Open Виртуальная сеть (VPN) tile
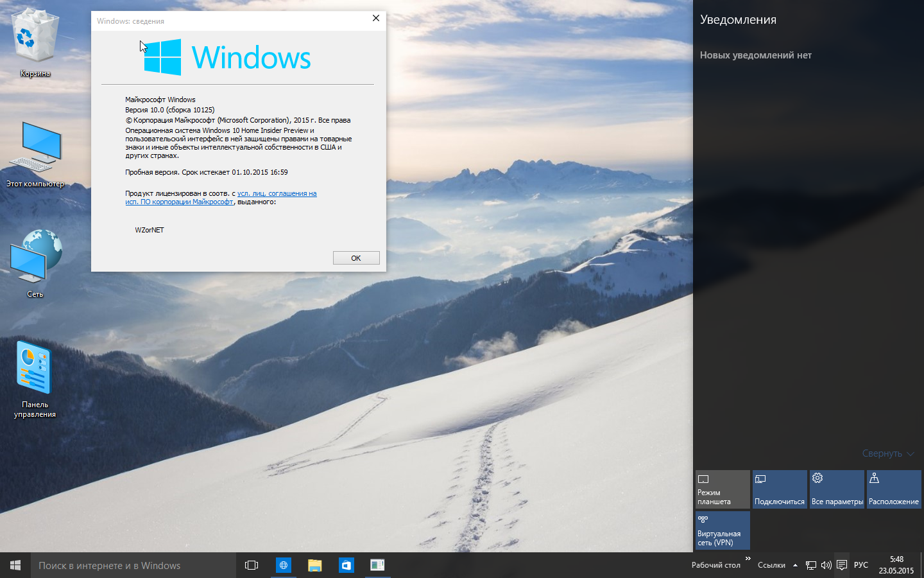The image size is (924, 578). [723, 530]
